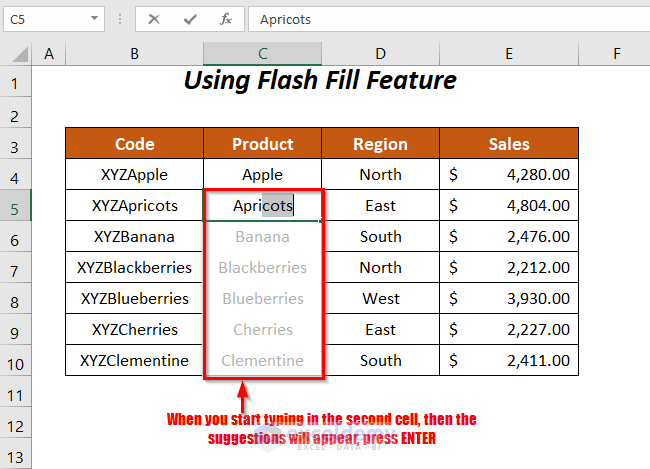Confirm the cell entry with checkmark icon
The height and width of the screenshot is (469, 650).
click(190, 19)
